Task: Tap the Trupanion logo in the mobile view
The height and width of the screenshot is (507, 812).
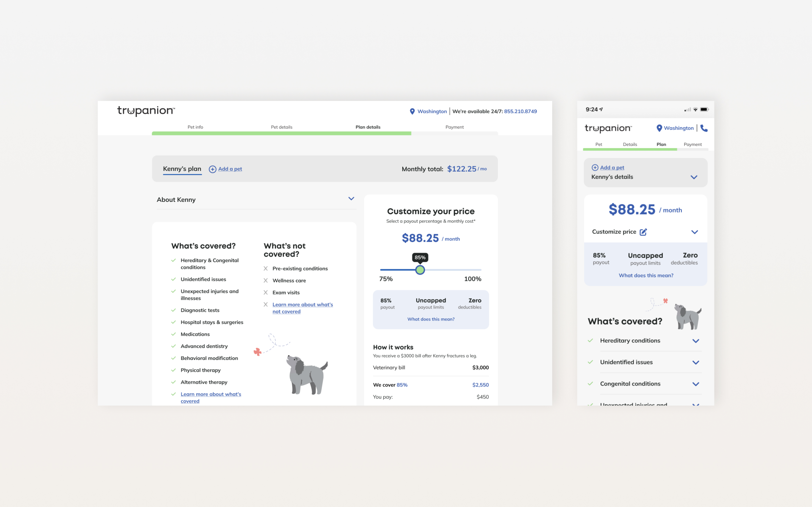Action: [608, 128]
